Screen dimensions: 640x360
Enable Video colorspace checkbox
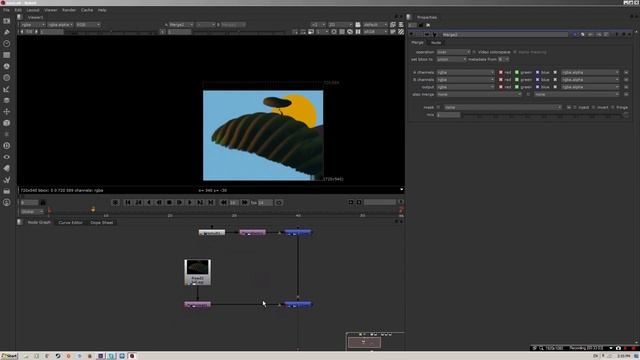(x=474, y=52)
